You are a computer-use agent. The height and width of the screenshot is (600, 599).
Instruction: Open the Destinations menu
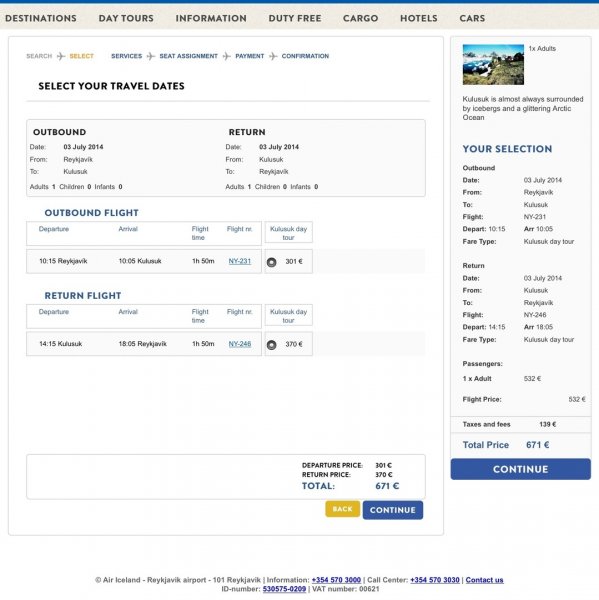coord(41,18)
